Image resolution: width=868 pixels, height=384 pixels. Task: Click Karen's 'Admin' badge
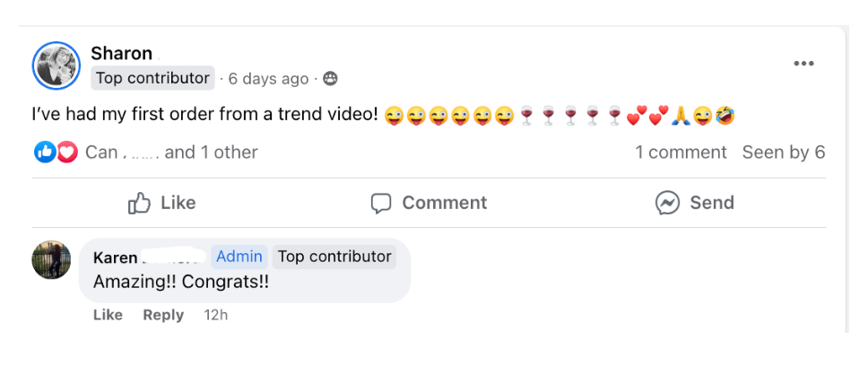(239, 257)
